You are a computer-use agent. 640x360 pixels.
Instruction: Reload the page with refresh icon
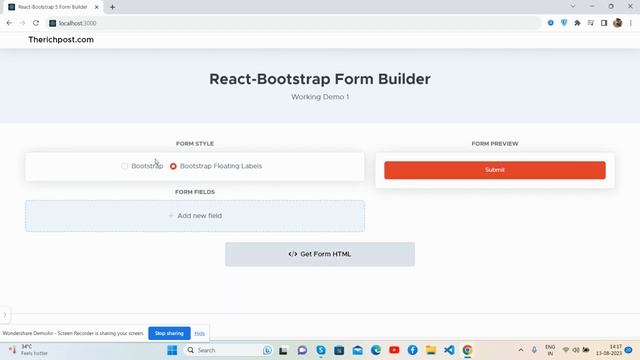tap(36, 23)
